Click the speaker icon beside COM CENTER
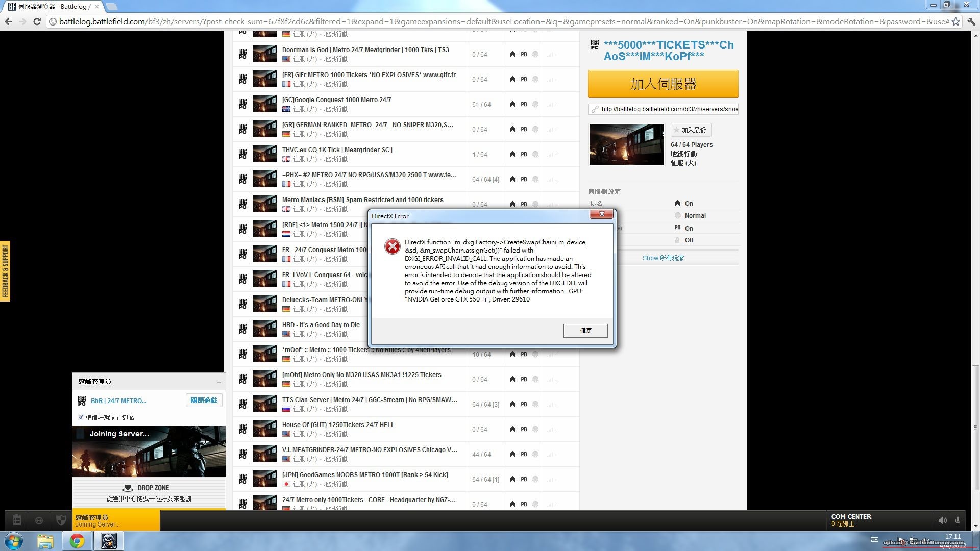The height and width of the screenshot is (551, 980). click(x=942, y=520)
